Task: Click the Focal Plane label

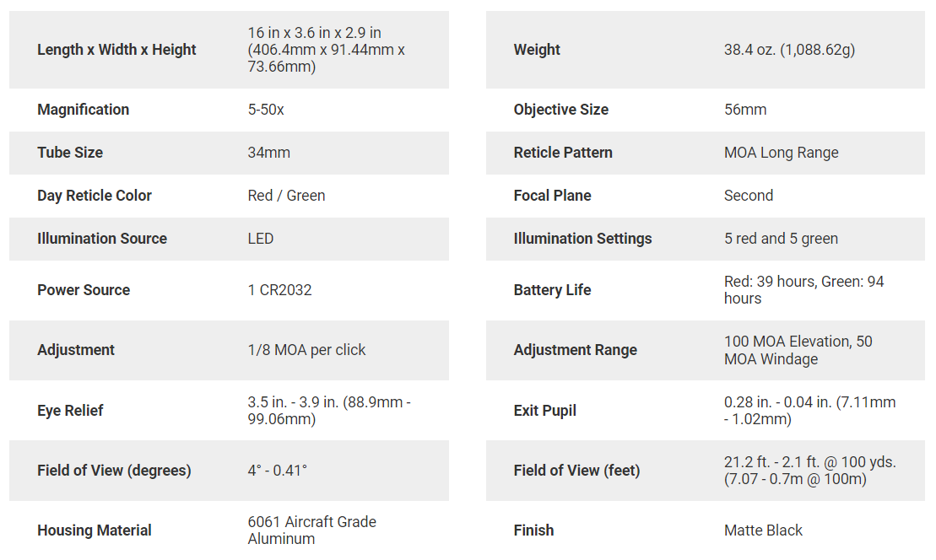Action: 552,196
